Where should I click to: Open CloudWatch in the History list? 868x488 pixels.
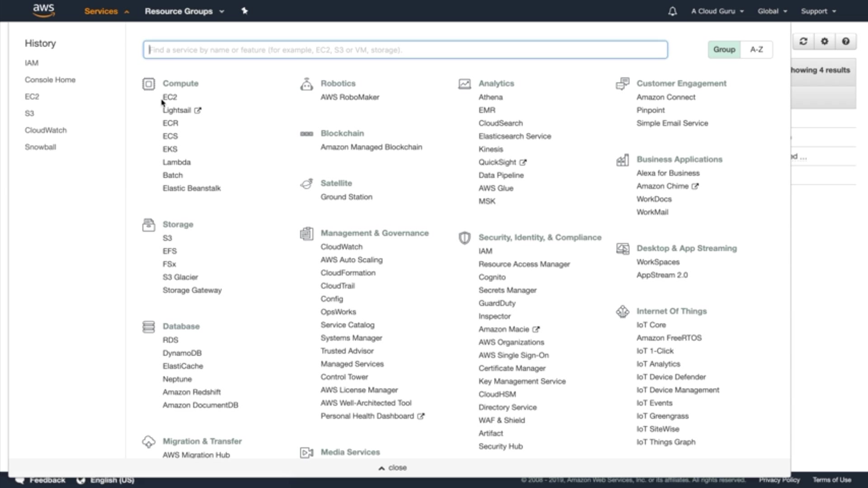coord(46,130)
